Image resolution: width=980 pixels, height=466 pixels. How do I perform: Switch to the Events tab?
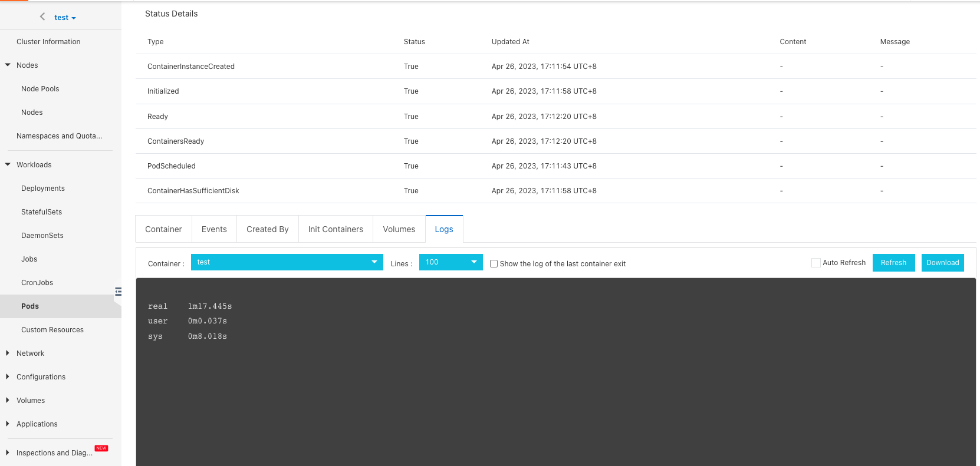(x=214, y=229)
